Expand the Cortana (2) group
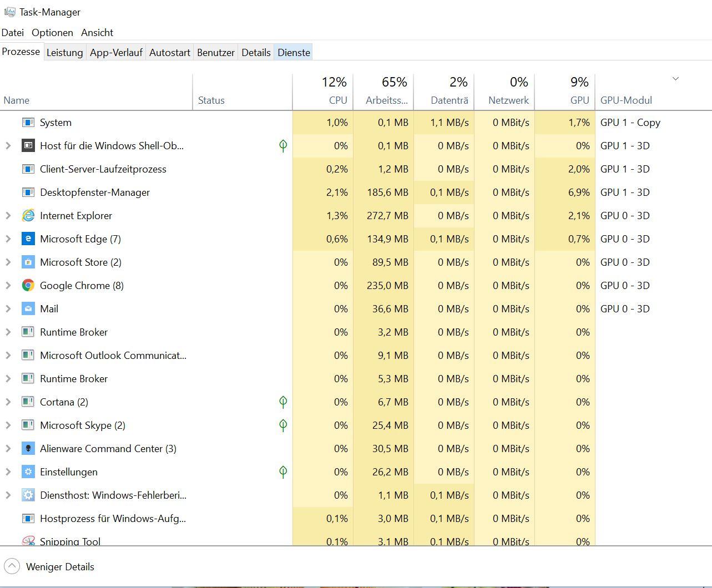Viewport: 712px width, 588px height. tap(8, 402)
